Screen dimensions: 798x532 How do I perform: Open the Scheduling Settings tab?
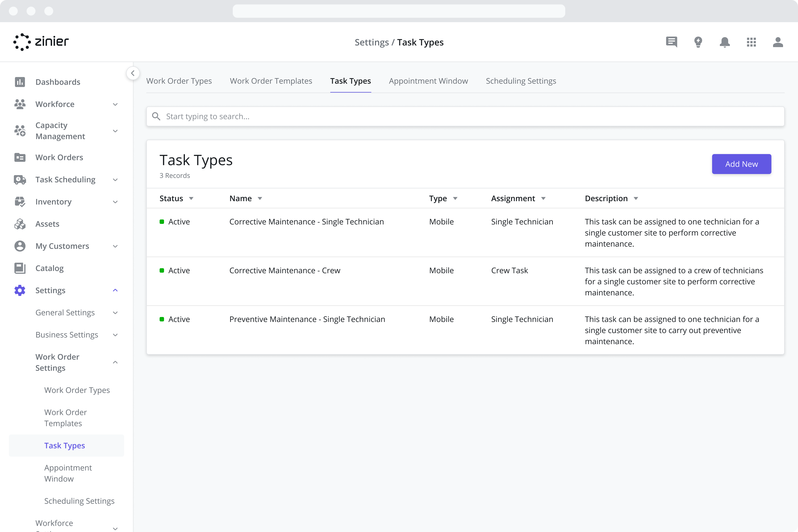tap(521, 81)
